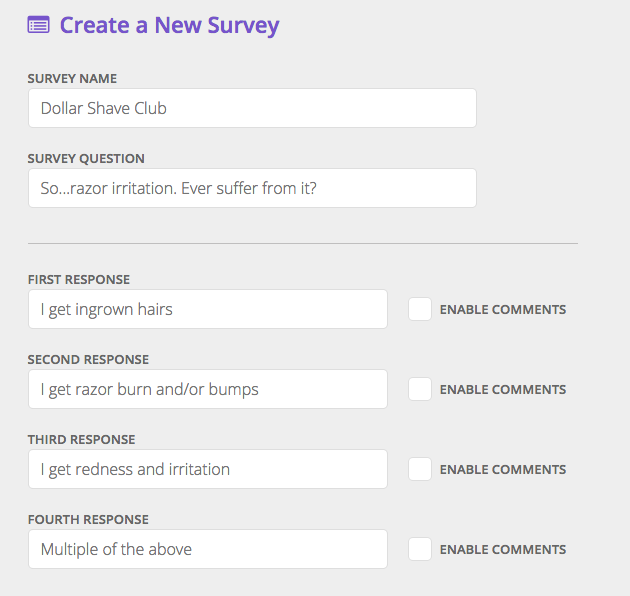Click the 'SURVEY QUESTION' field label
The image size is (630, 596).
click(86, 158)
